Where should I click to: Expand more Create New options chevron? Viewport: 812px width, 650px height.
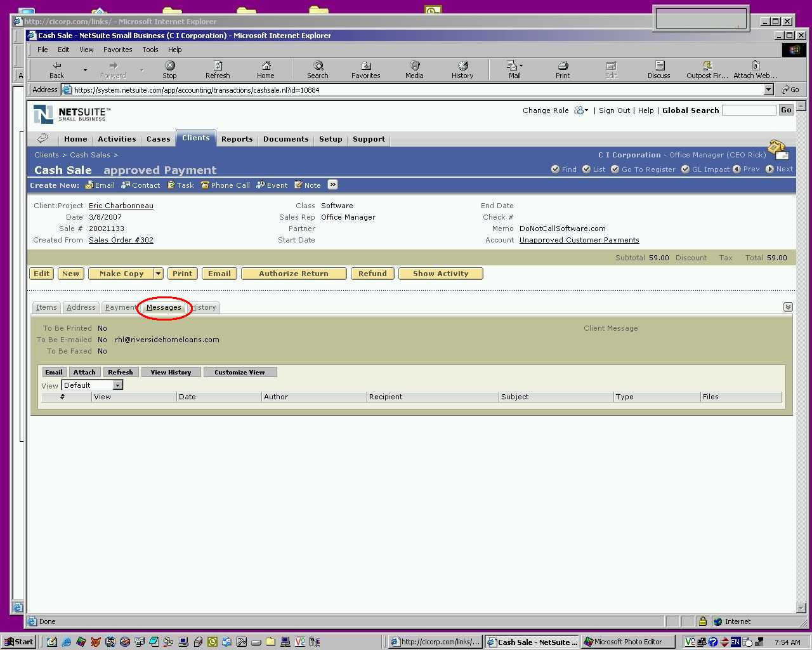332,185
